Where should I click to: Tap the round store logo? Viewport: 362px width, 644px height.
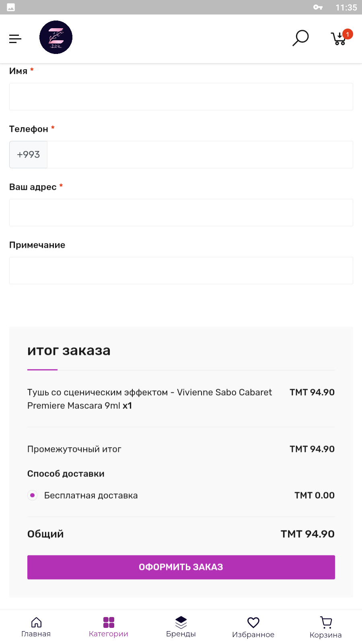[x=56, y=37]
